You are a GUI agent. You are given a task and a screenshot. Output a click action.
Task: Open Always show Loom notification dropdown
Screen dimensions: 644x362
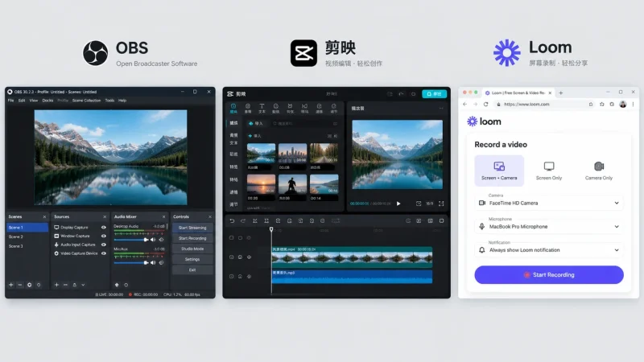tap(549, 249)
